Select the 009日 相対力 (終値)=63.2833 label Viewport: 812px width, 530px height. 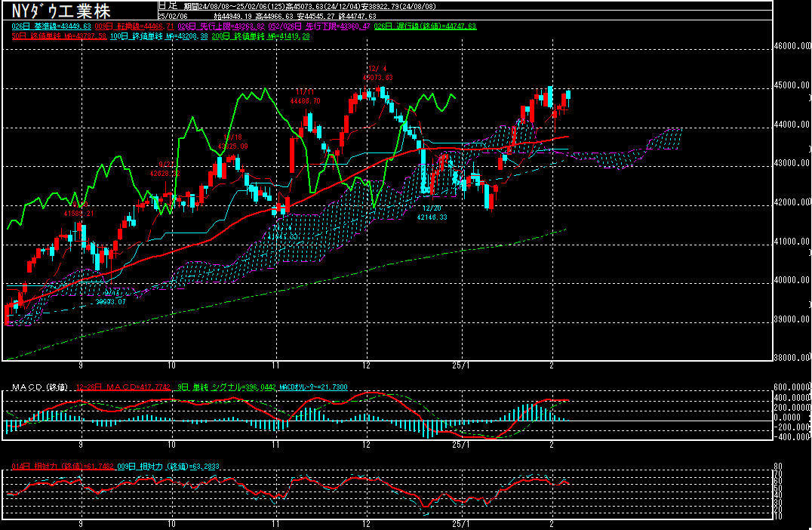[168, 467]
